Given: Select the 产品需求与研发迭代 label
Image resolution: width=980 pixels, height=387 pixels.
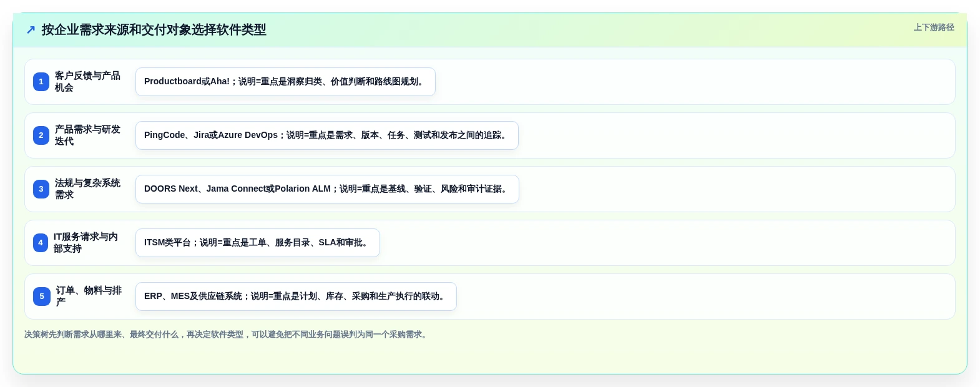Looking at the screenshot, I should coord(87,135).
